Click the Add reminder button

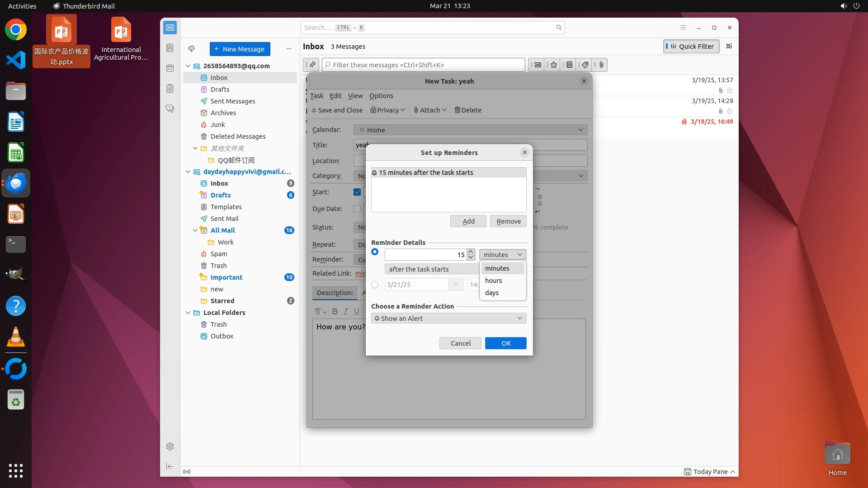click(468, 221)
